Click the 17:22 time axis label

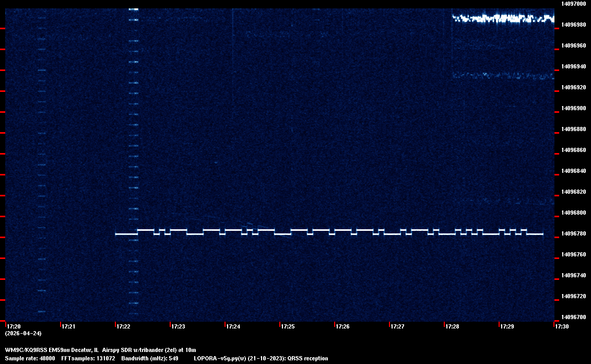point(123,327)
